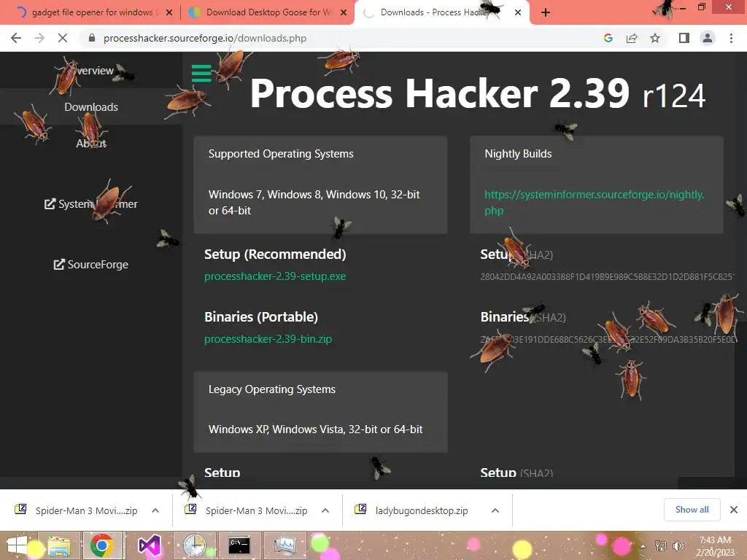
Task: Open System Informer external link
Action: (91, 204)
